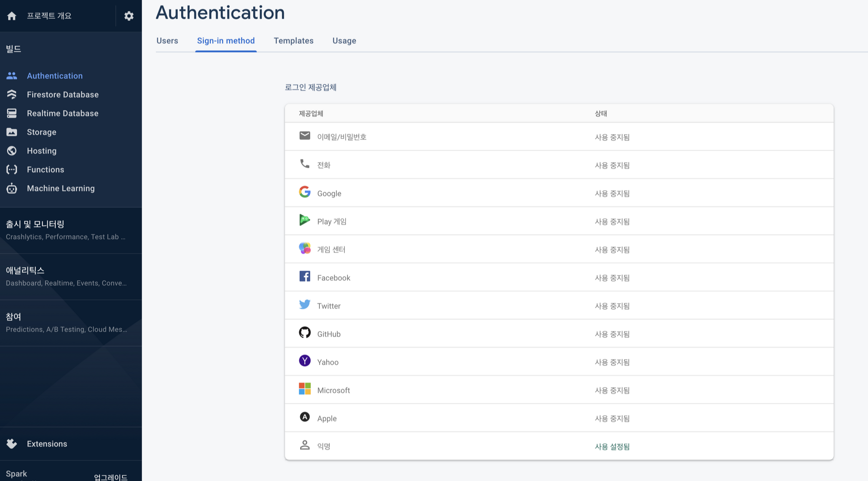
Task: Switch to the Users tab
Action: point(167,41)
